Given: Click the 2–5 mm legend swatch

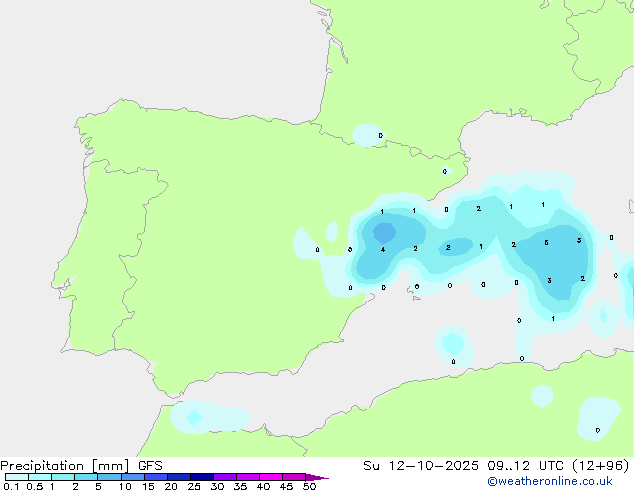Looking at the screenshot, I should pos(86,477).
